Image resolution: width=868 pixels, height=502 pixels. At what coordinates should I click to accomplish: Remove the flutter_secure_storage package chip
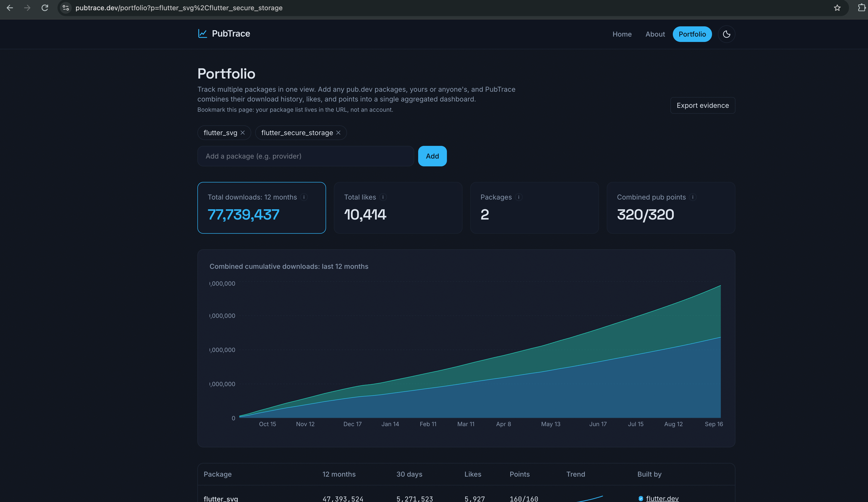pos(338,133)
